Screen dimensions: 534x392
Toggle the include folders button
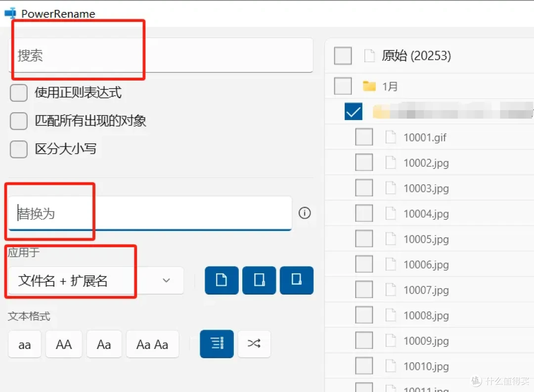click(259, 280)
